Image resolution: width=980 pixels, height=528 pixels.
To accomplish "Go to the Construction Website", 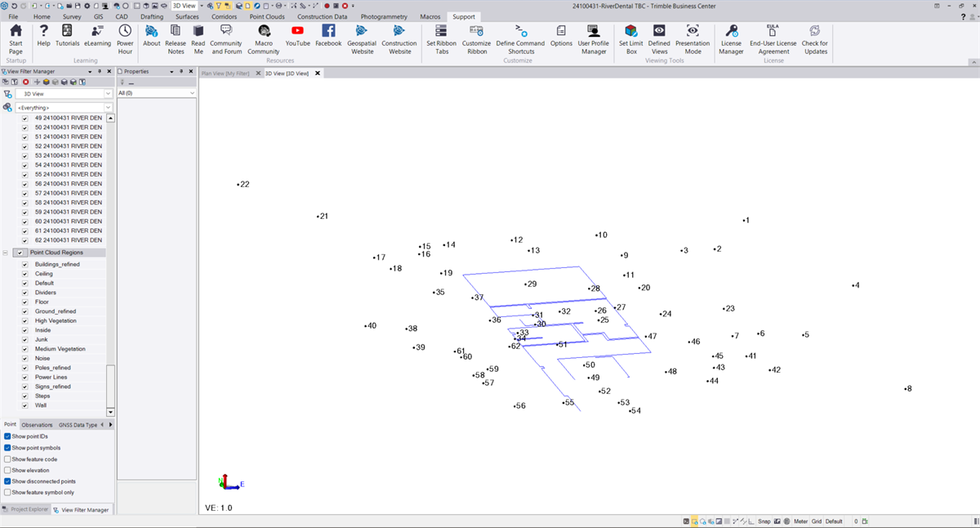I will click(399, 39).
